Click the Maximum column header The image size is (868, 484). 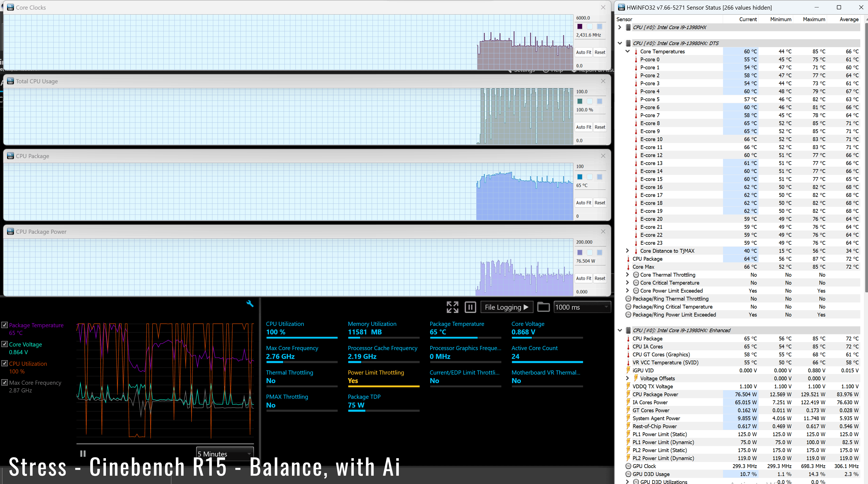(x=814, y=20)
